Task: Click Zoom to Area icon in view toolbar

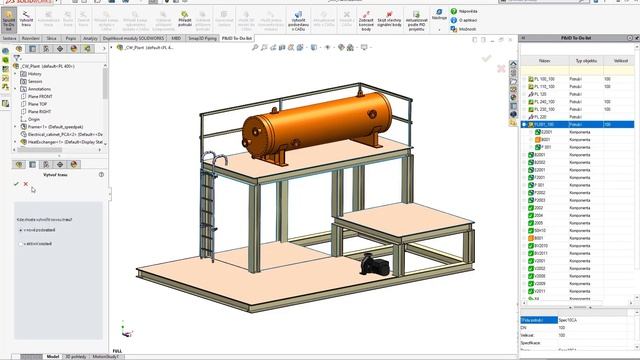Action: point(264,48)
